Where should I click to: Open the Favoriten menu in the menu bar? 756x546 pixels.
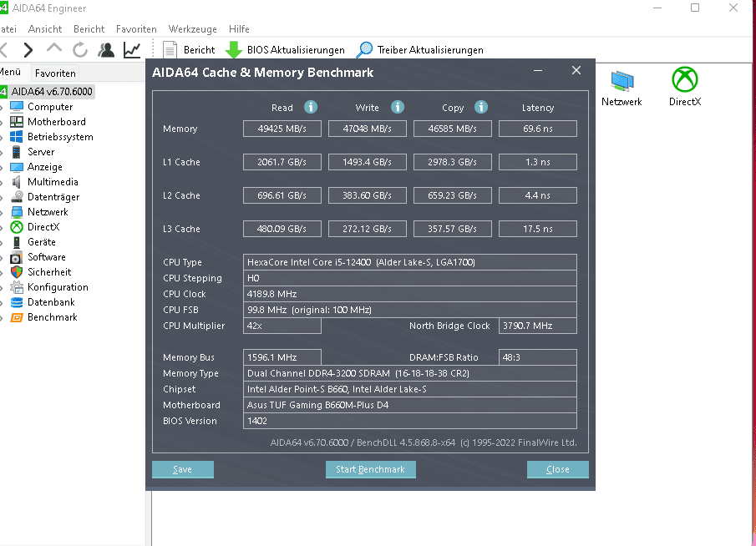(136, 29)
